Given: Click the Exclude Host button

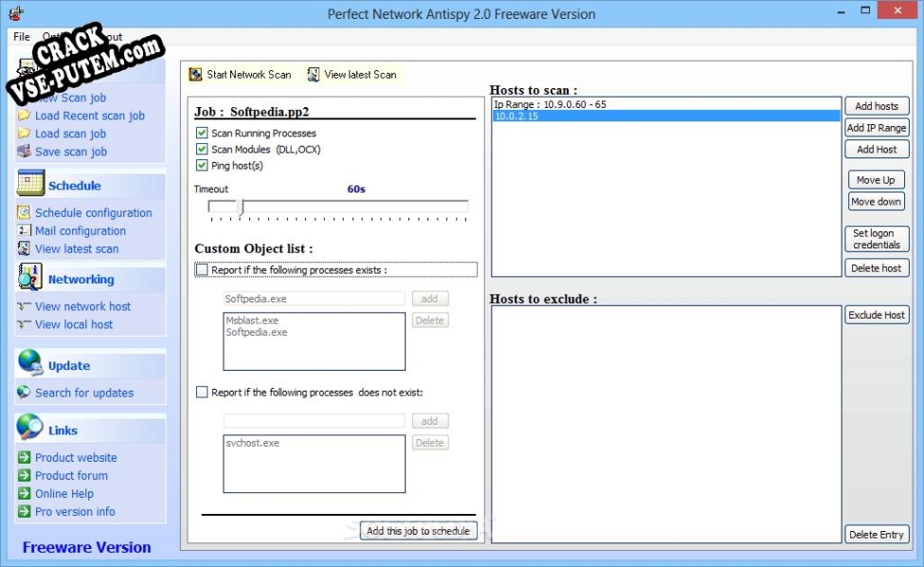Looking at the screenshot, I should [877, 315].
